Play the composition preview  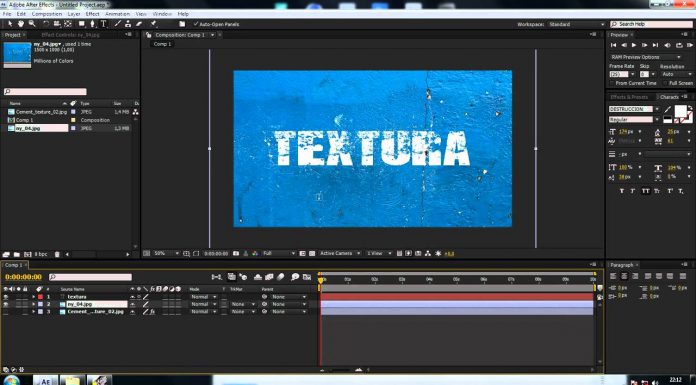634,45
